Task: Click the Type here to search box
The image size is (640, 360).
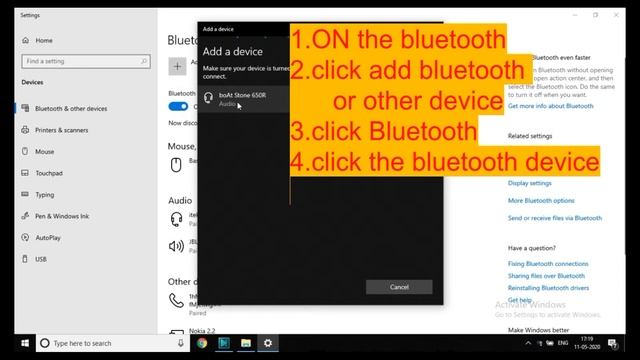Action: 113,343
